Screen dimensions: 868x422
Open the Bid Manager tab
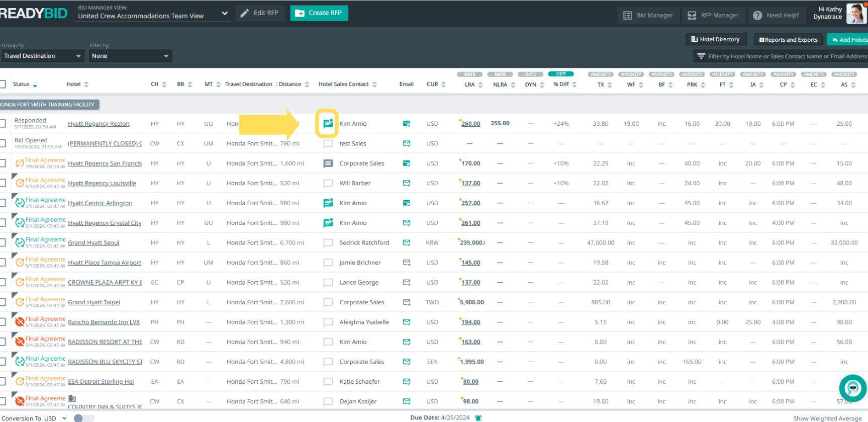(648, 15)
